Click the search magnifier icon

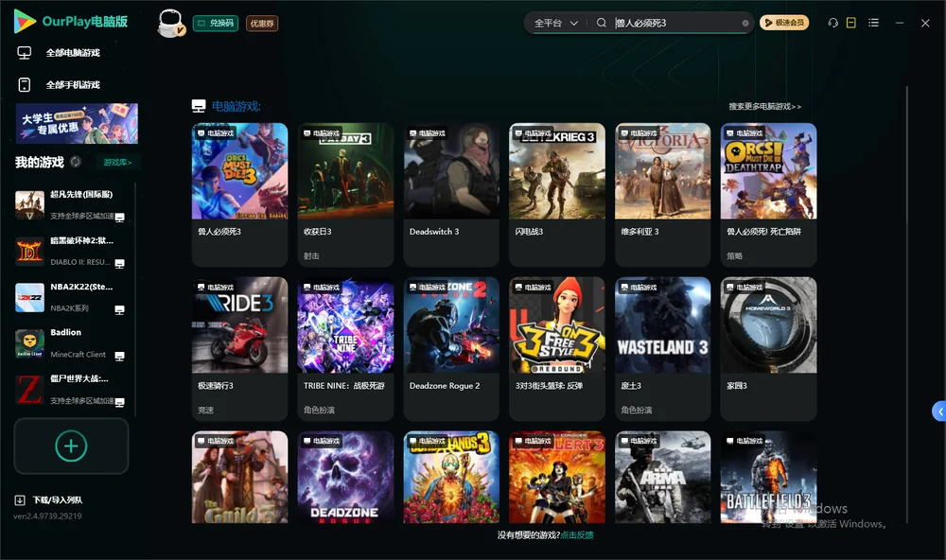pyautogui.click(x=601, y=23)
